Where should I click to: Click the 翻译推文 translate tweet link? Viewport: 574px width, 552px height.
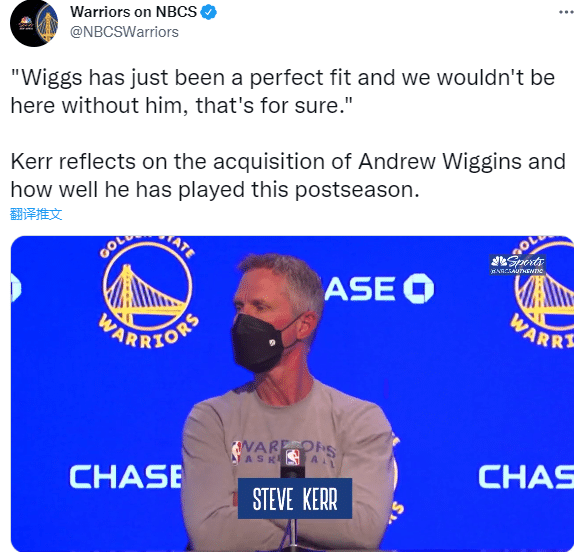pos(36,214)
